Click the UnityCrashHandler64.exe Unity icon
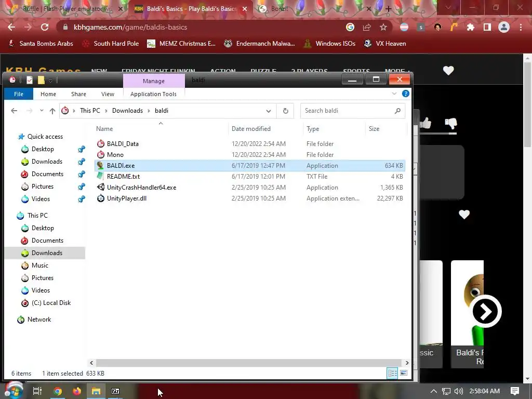Viewport: 532px width, 399px height. coord(100,187)
